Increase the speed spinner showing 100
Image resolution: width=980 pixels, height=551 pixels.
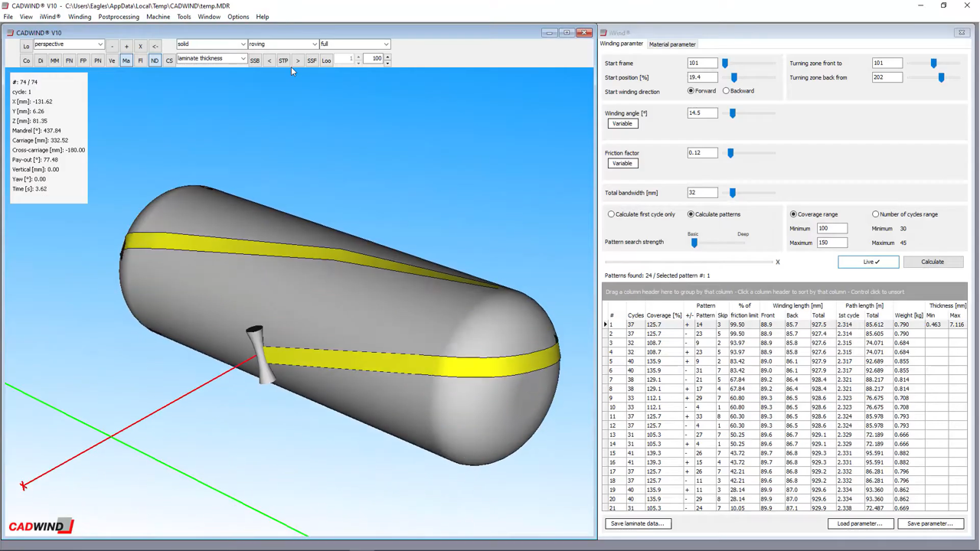point(387,56)
